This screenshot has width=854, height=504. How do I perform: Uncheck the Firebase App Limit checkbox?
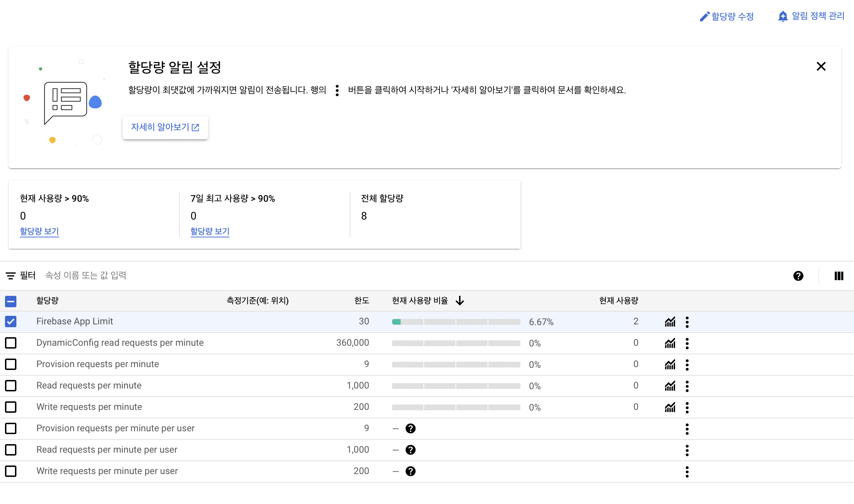point(11,322)
